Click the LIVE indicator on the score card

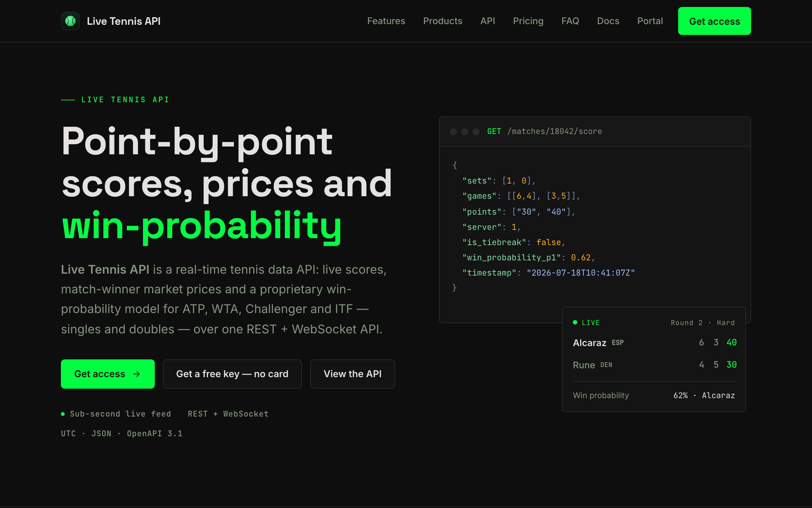[x=586, y=323]
